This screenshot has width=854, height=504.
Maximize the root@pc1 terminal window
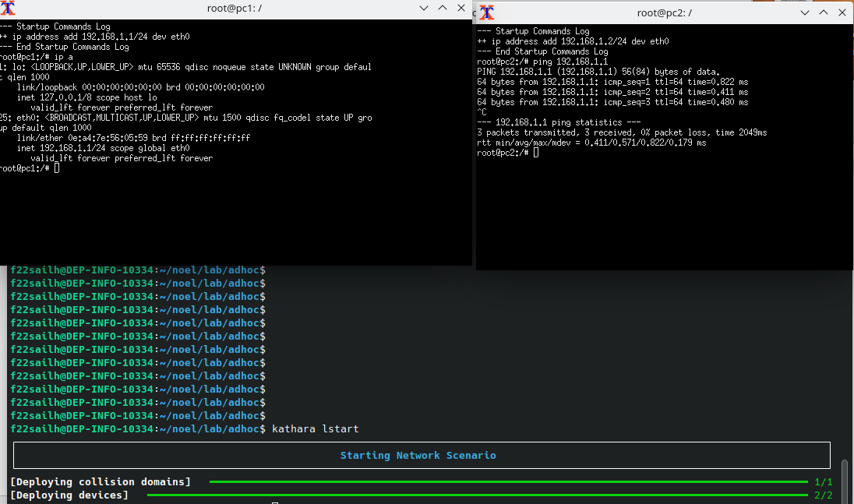[442, 8]
